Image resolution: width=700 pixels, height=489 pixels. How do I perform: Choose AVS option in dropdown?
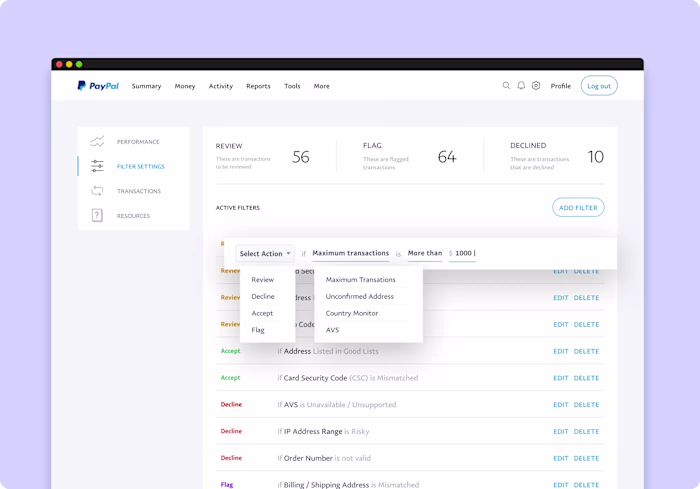(332, 330)
